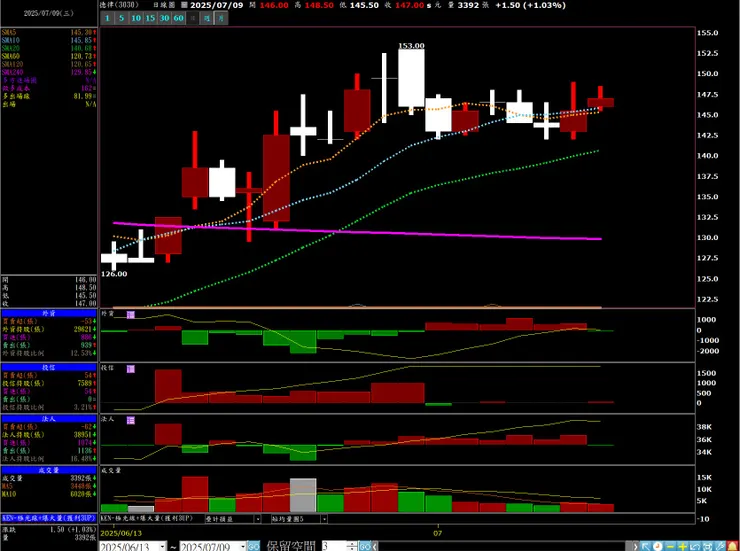Select the KEN strategy label in bottom bar
This screenshot has height=551, width=740.
147,518
